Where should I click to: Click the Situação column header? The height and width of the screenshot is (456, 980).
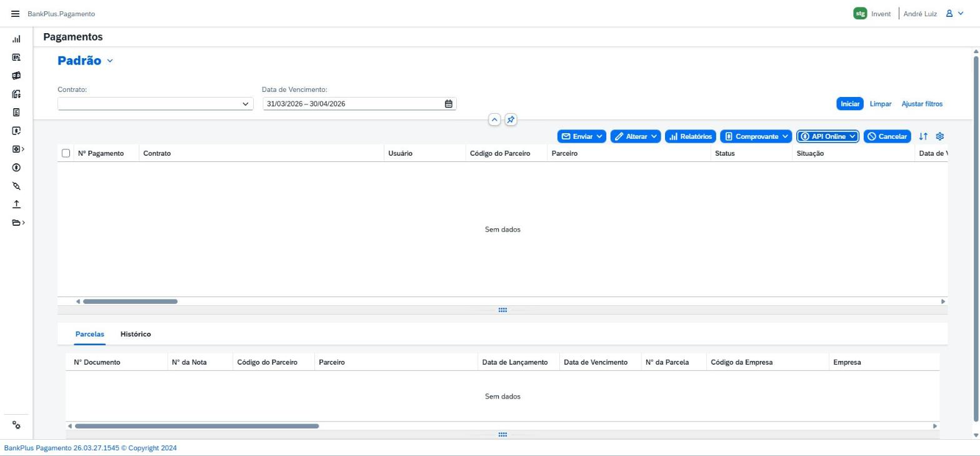[854, 153]
